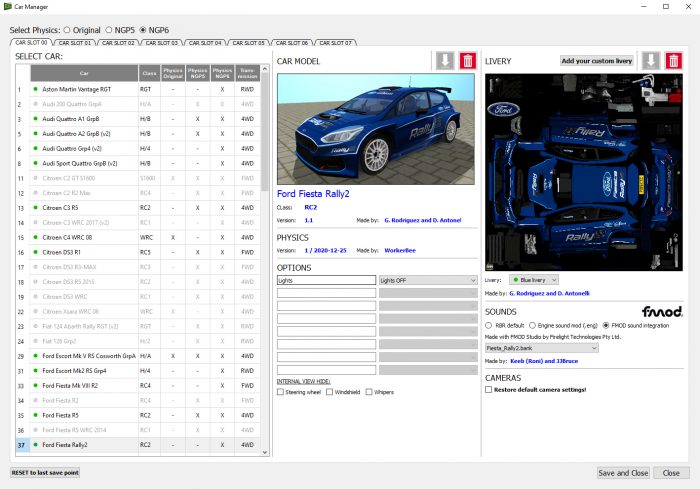
Task: Switch to CAR SLOT 03 tab
Action: (162, 43)
